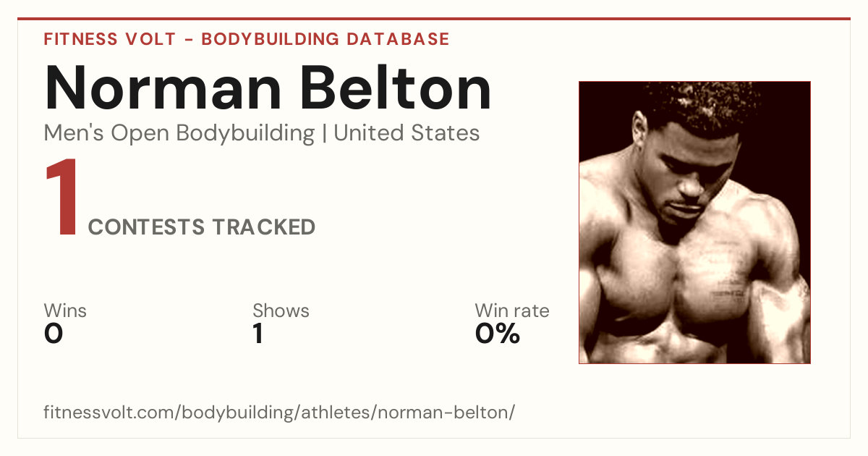868x456 pixels.
Task: Click the United States country label
Action: coord(407,133)
